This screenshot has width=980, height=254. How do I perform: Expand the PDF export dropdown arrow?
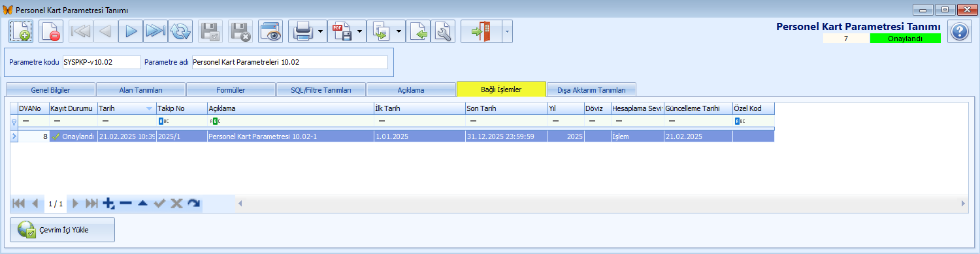click(x=360, y=31)
